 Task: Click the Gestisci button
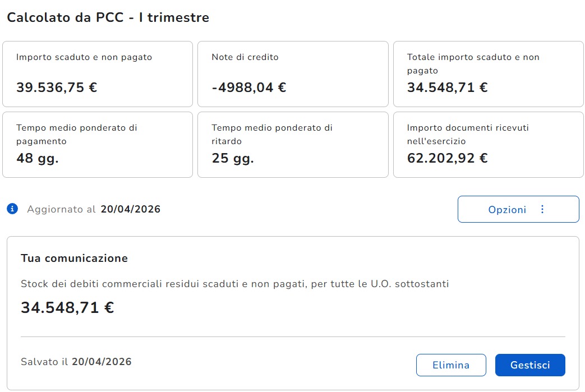tap(530, 365)
